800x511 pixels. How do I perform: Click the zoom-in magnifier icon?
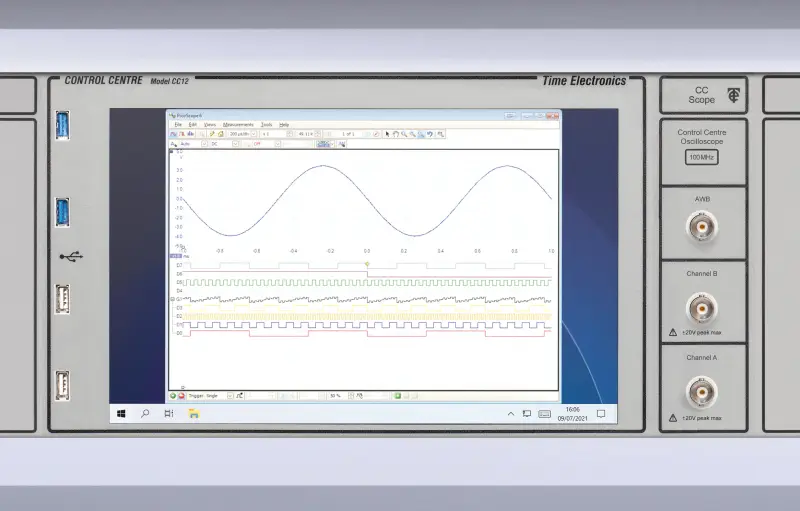pyautogui.click(x=404, y=133)
